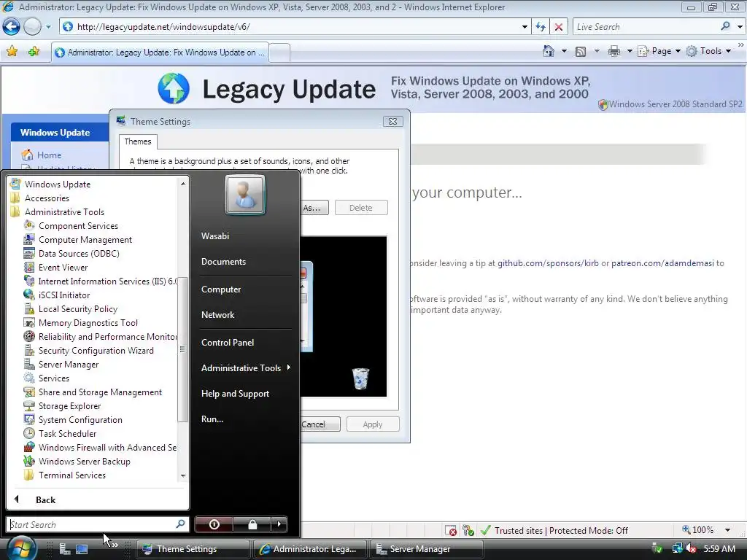
Task: Open Help and Support
Action: (x=235, y=393)
